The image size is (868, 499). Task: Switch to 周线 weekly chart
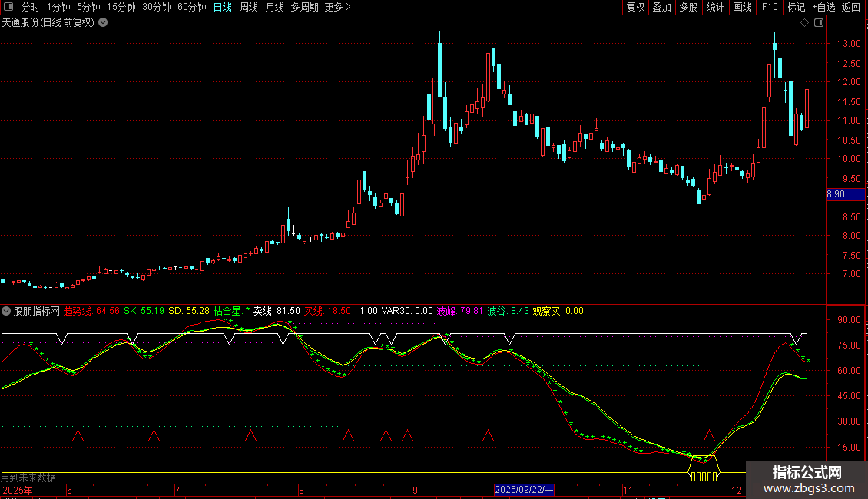pos(249,7)
